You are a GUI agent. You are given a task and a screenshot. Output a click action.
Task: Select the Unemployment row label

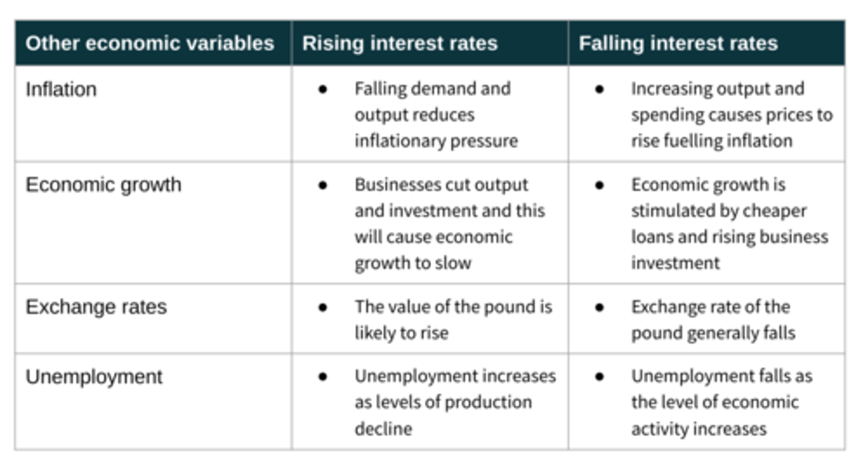[94, 377]
